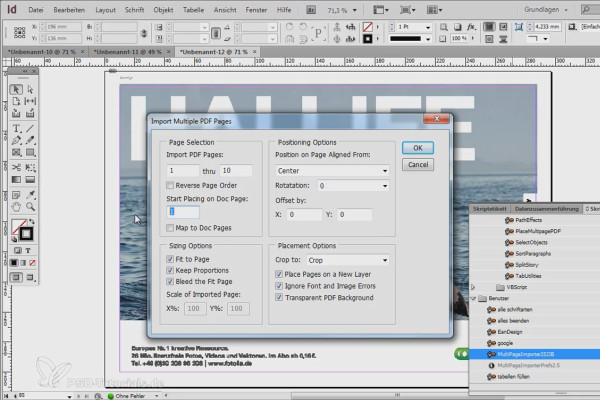Click the fx effects icon in control bar

(x=471, y=27)
